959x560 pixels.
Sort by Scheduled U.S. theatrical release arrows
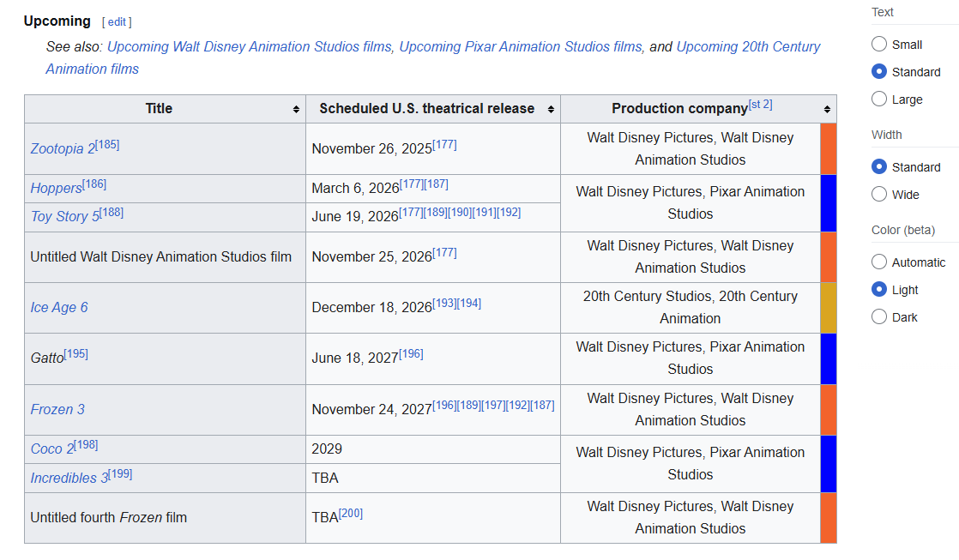tap(551, 110)
